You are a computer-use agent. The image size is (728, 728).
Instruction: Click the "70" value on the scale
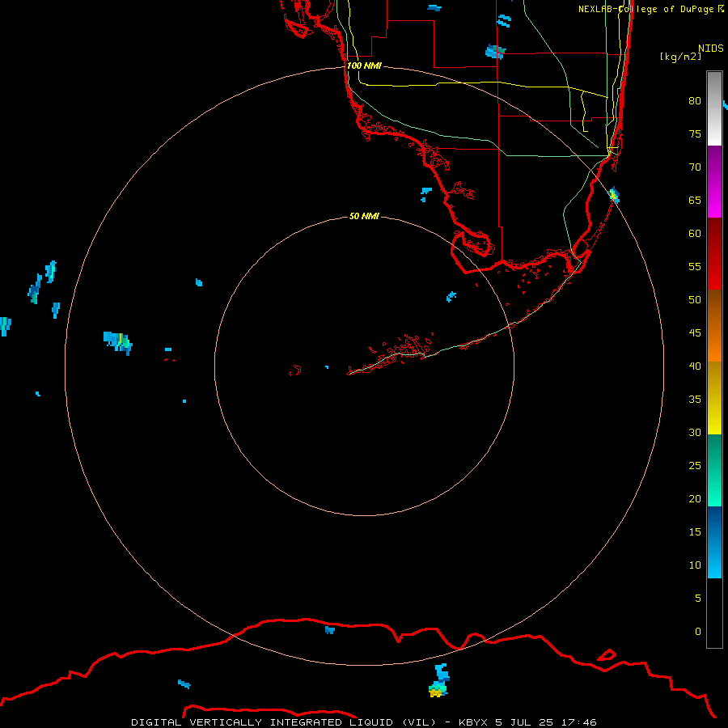695,167
